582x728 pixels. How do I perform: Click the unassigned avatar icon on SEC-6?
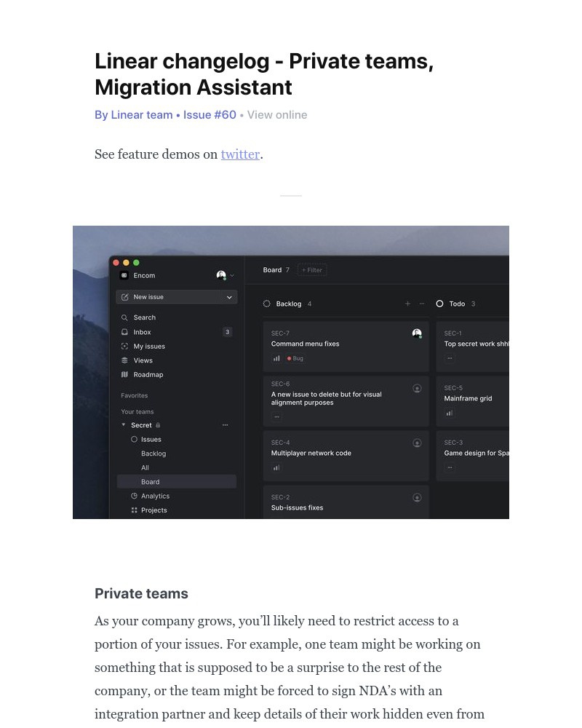(418, 389)
